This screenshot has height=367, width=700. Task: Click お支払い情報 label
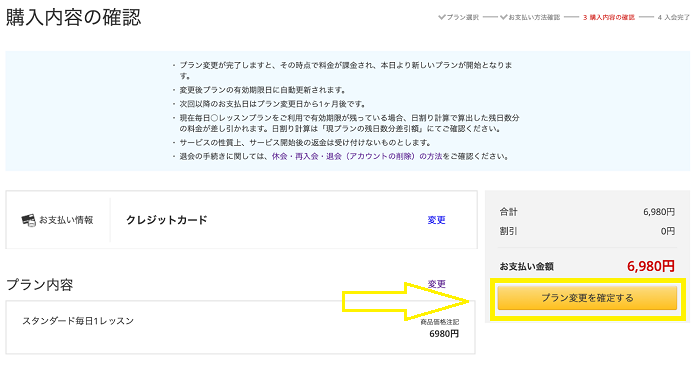(66, 220)
